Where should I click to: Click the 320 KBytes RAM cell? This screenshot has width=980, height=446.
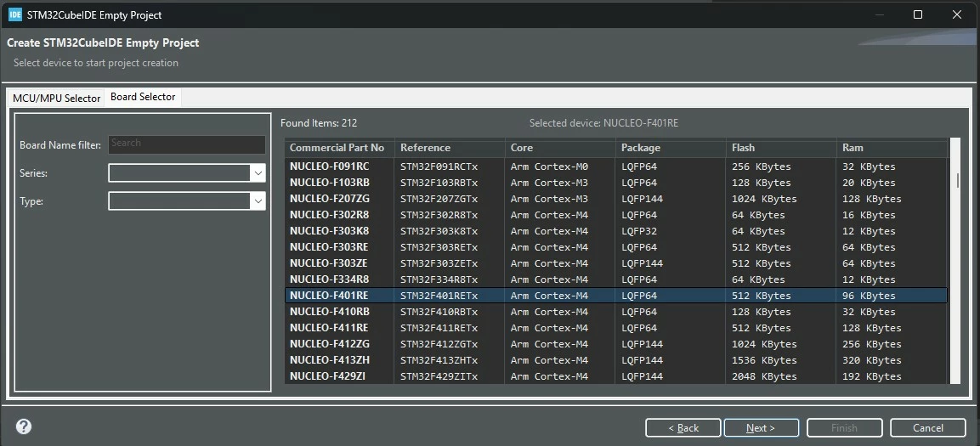pos(872,360)
